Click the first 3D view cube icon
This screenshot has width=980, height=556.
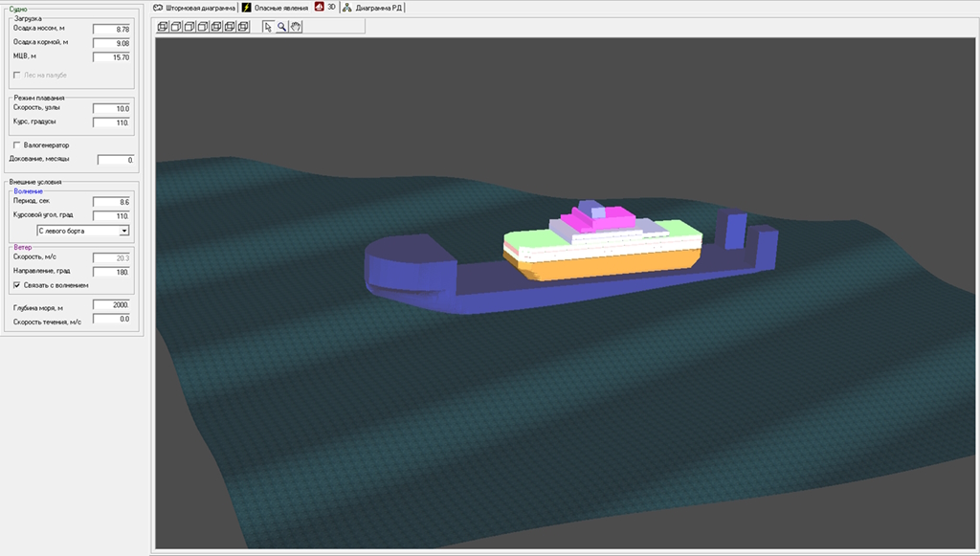[164, 27]
